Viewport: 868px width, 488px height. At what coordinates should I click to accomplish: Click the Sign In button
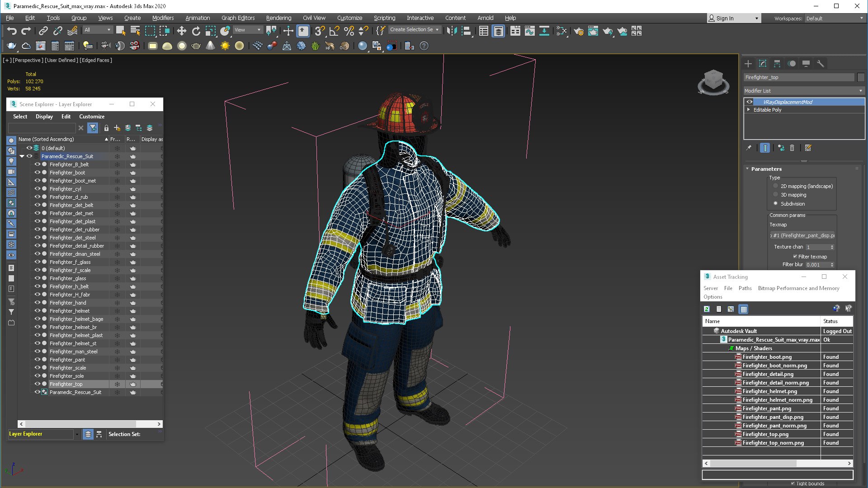click(734, 19)
